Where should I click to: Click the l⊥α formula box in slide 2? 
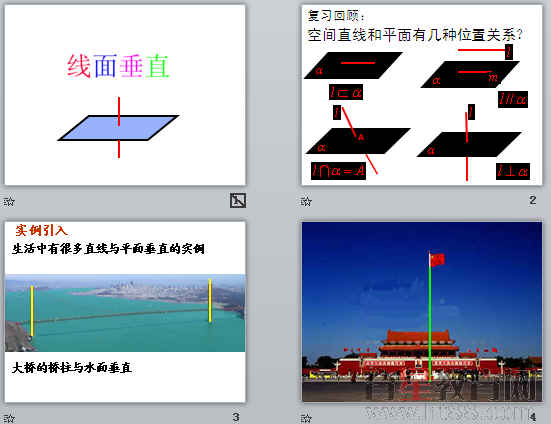tap(513, 171)
